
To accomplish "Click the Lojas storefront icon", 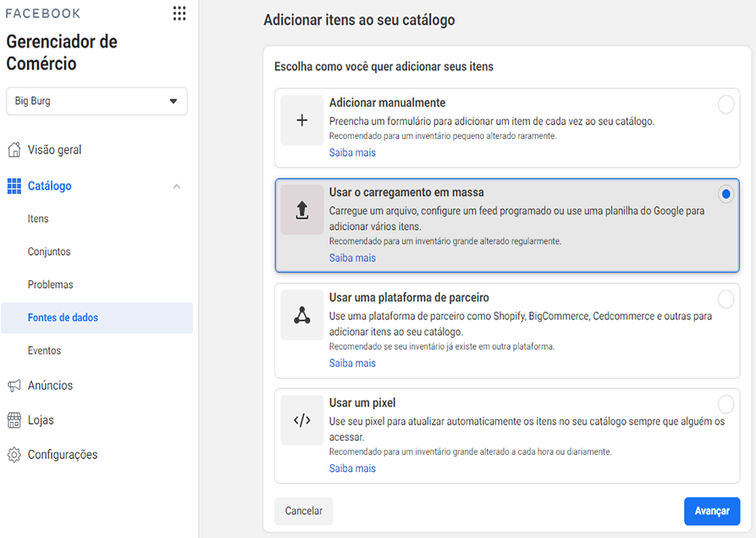I will pyautogui.click(x=14, y=419).
